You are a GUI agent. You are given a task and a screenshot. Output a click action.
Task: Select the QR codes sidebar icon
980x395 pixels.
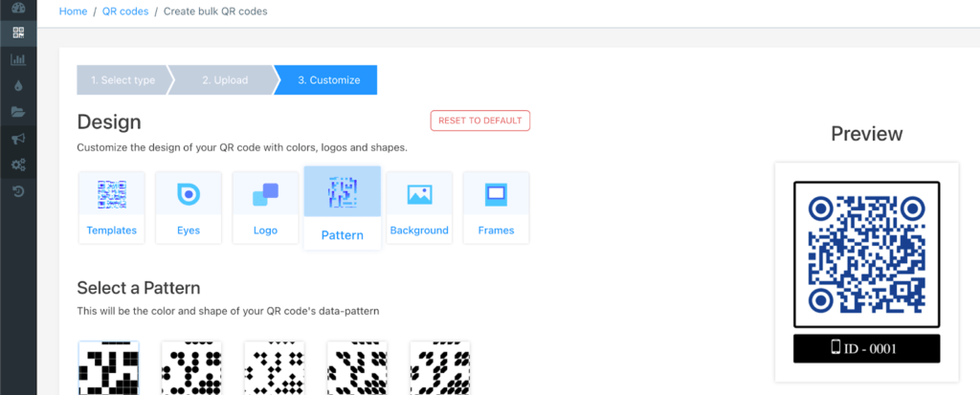click(18, 33)
